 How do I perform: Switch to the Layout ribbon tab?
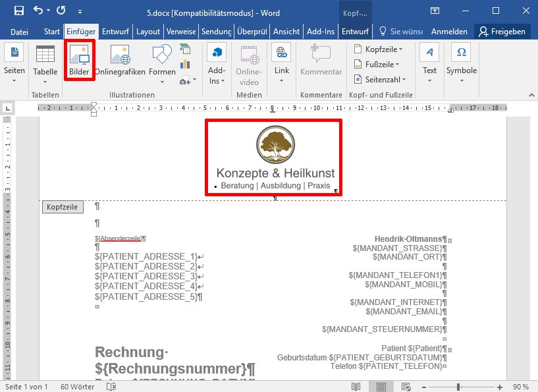pos(148,32)
